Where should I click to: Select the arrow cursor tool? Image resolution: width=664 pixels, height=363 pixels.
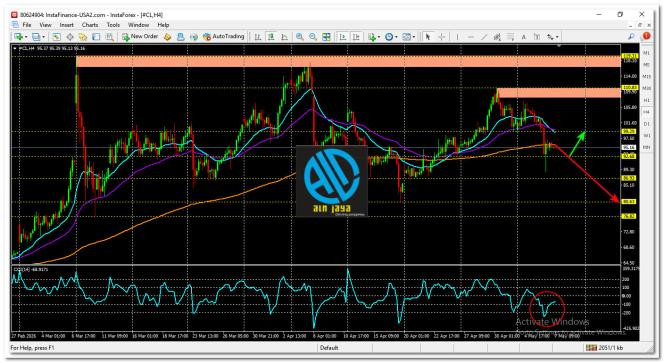point(428,37)
